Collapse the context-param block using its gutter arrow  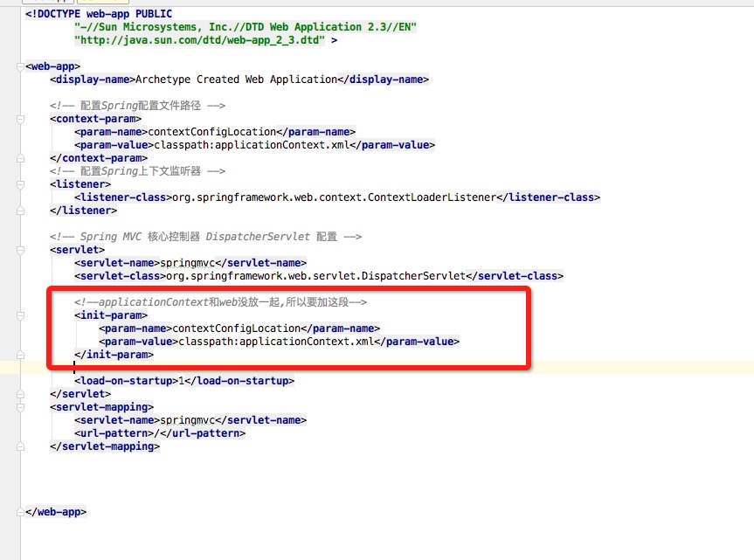coord(18,118)
